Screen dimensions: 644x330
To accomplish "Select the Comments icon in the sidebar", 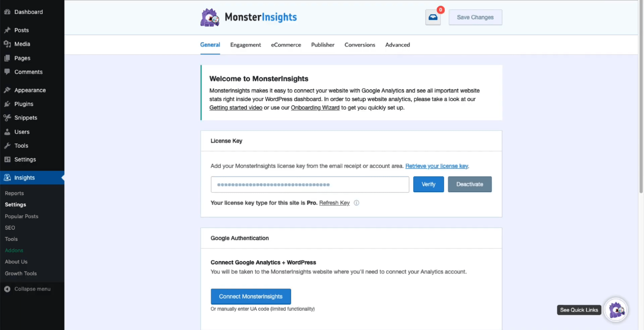I will (x=7, y=72).
